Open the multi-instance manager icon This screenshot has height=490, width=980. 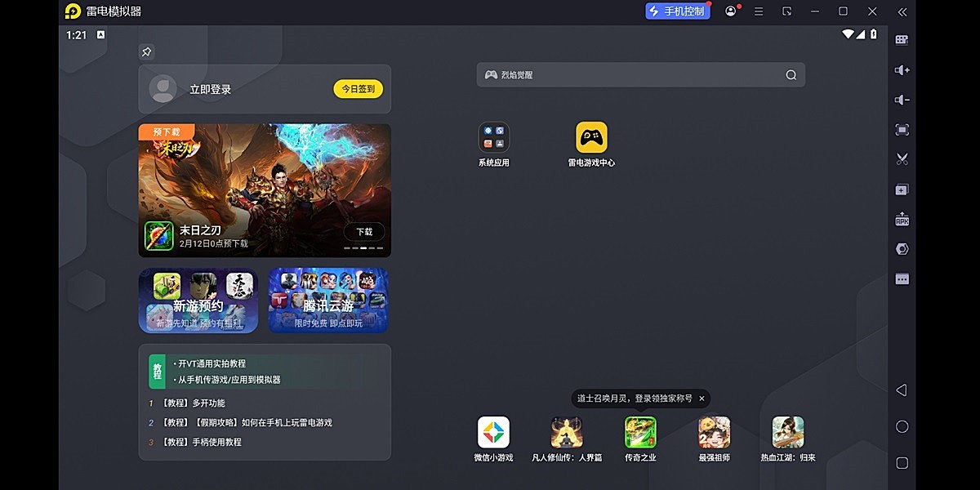(x=902, y=189)
